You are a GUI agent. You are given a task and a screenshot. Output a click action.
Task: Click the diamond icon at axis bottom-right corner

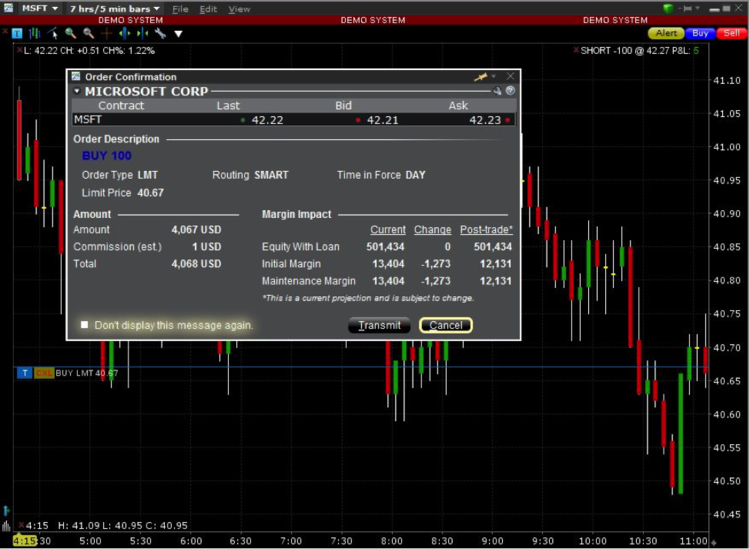pos(715,542)
